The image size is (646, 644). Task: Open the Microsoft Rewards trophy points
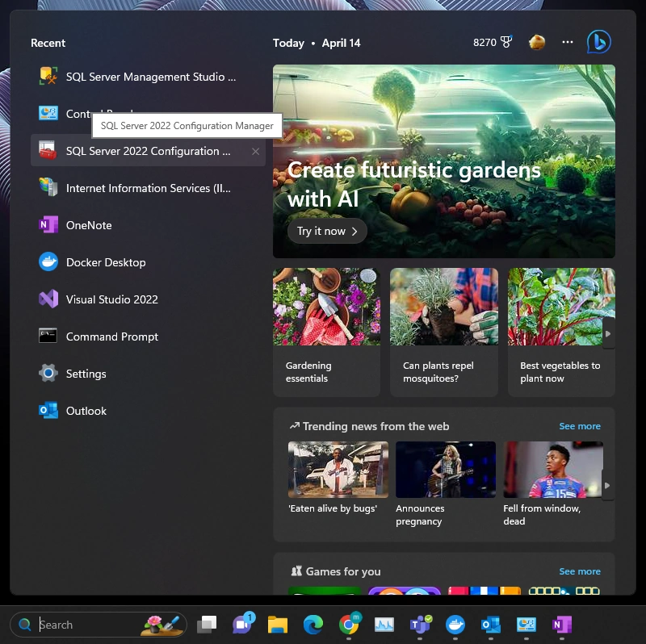[x=493, y=43]
